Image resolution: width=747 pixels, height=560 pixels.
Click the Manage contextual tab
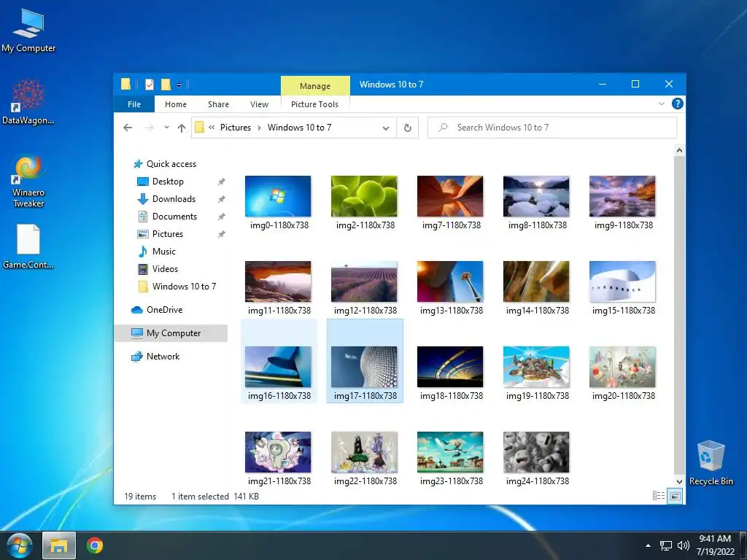click(x=315, y=86)
